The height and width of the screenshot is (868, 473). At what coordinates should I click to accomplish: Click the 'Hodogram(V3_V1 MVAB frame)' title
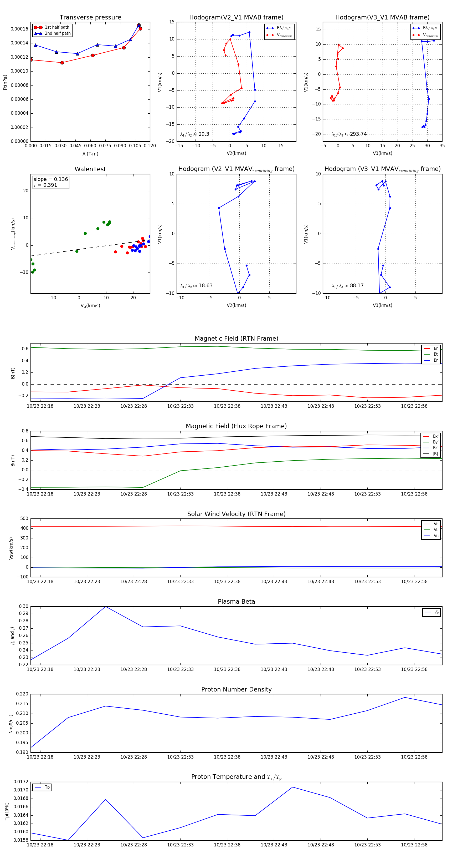click(x=382, y=18)
